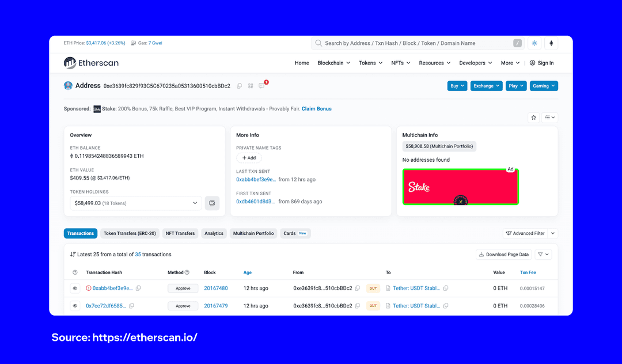Expand the Buy dropdown button

[457, 86]
